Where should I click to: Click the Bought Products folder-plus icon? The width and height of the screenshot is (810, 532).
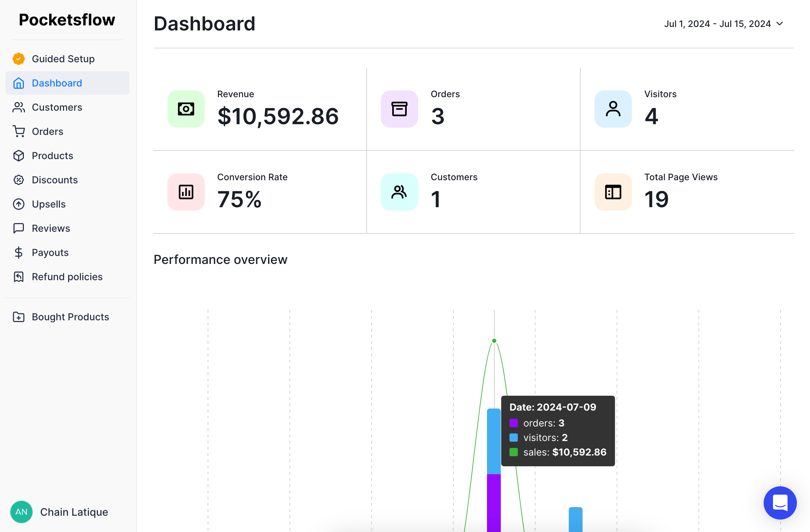19,317
